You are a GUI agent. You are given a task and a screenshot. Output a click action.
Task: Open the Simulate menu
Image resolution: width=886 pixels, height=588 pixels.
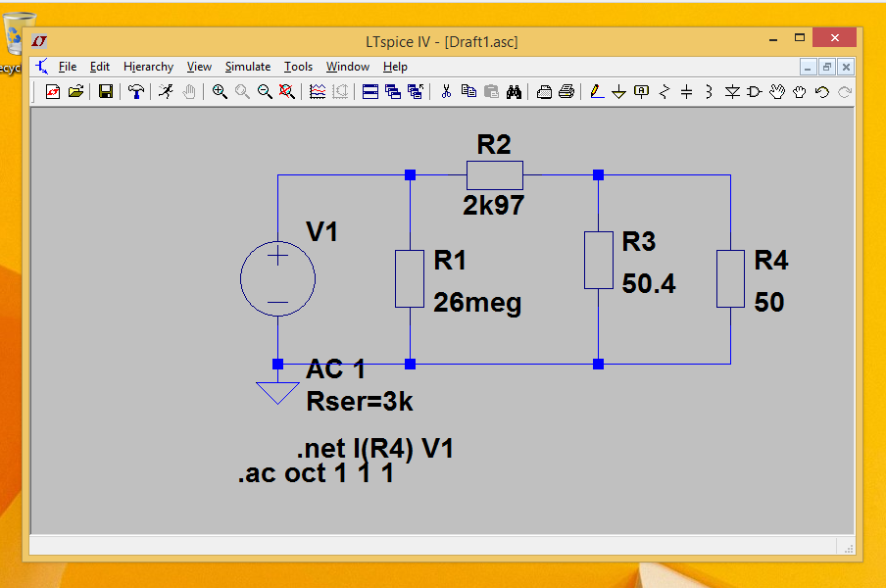click(x=248, y=67)
